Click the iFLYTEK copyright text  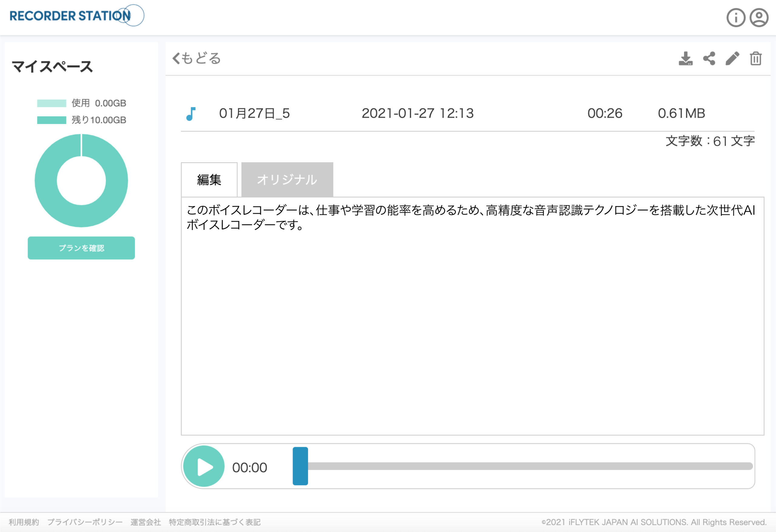654,522
